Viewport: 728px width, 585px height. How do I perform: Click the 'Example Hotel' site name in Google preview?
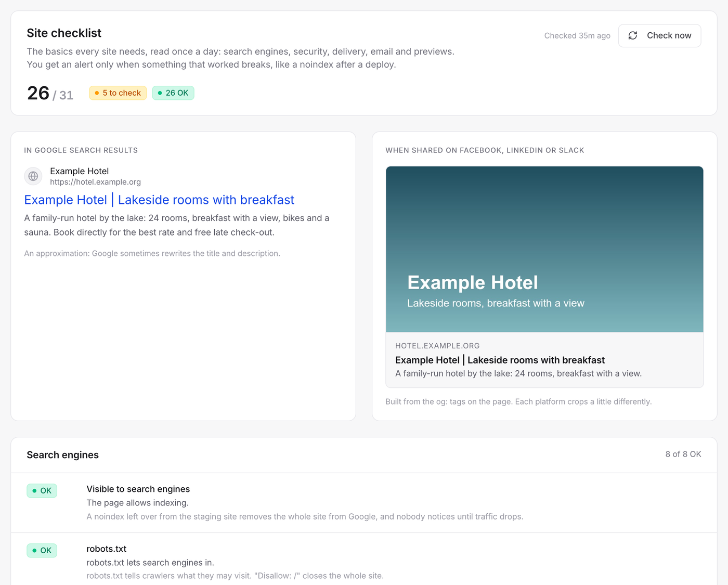[x=80, y=171]
